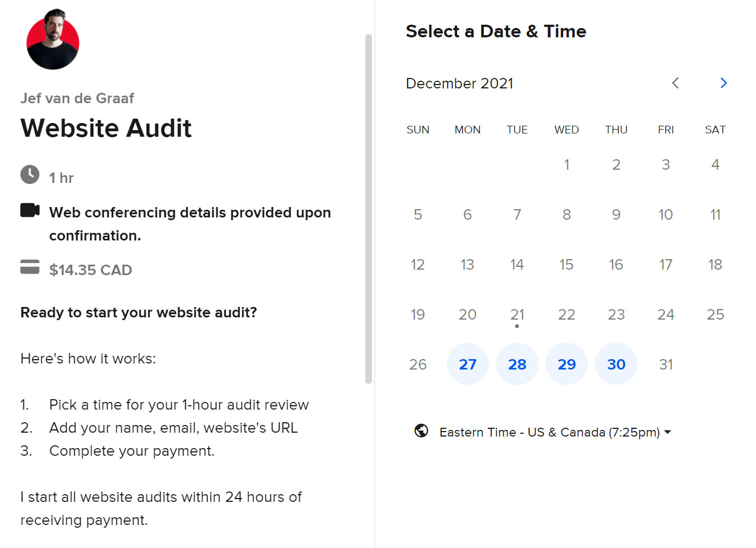
Task: Click December 26 on the calendar
Action: [418, 364]
